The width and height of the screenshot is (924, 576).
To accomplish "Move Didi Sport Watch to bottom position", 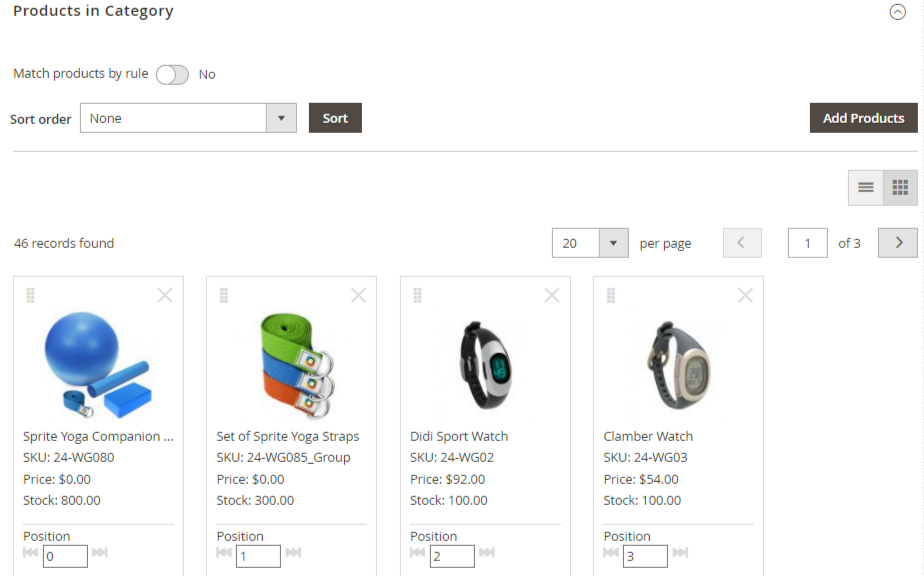I will (486, 552).
